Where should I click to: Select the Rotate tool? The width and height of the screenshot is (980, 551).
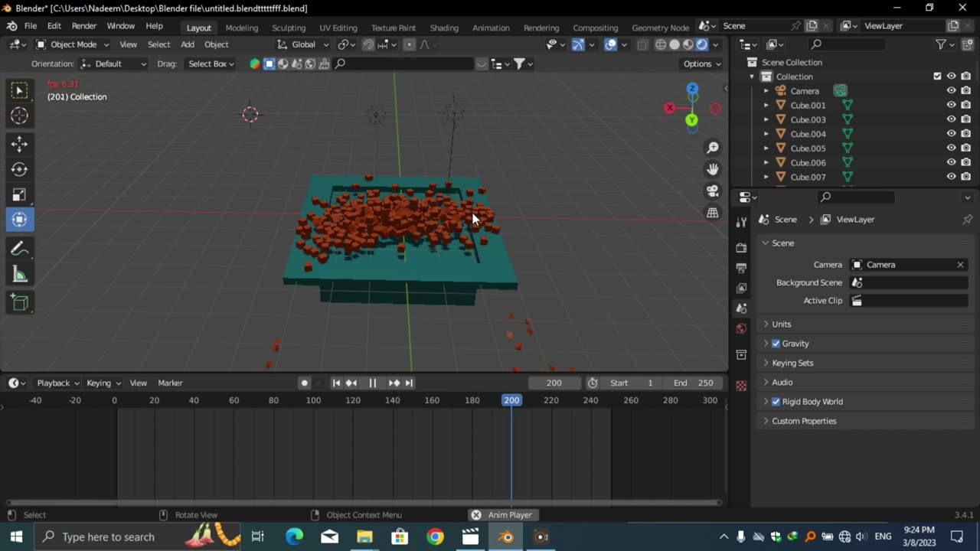(20, 169)
